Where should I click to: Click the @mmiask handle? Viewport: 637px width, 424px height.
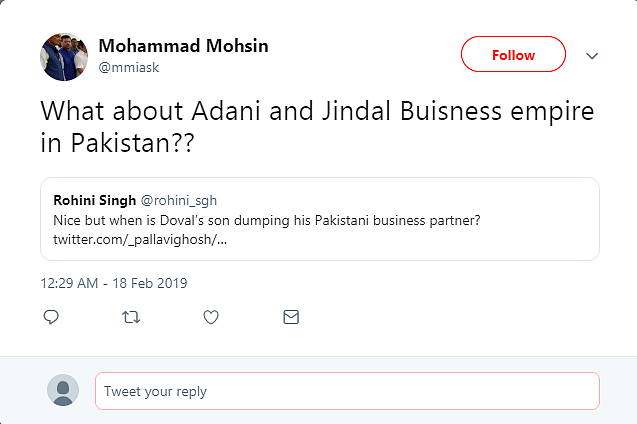coord(128,67)
